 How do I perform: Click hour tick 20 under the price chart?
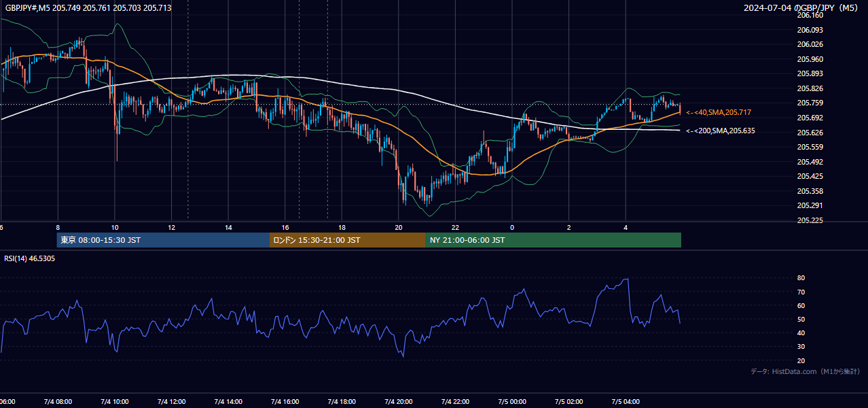click(x=399, y=228)
